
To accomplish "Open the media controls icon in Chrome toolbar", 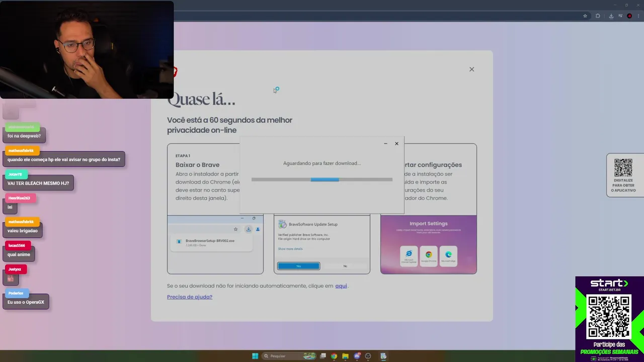I will (620, 16).
